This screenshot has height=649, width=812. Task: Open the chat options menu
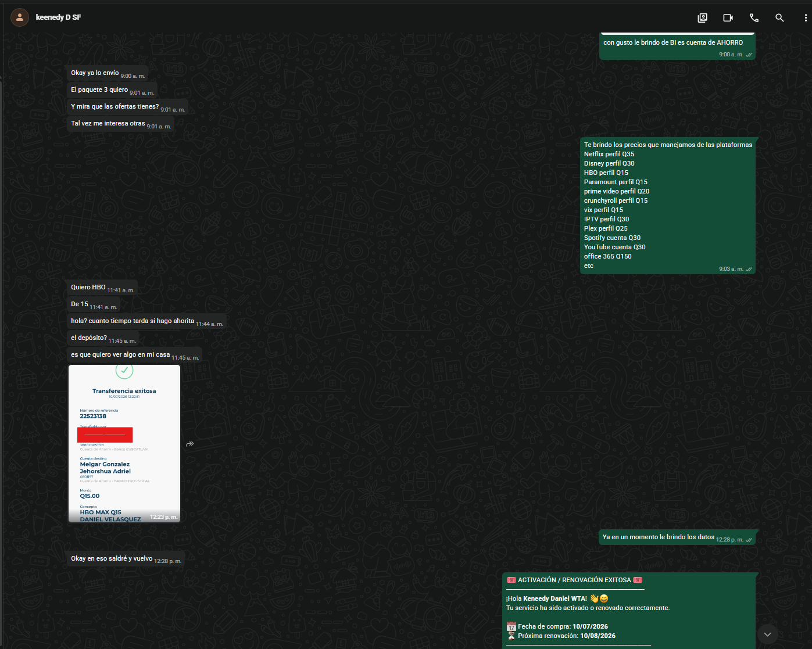[805, 17]
